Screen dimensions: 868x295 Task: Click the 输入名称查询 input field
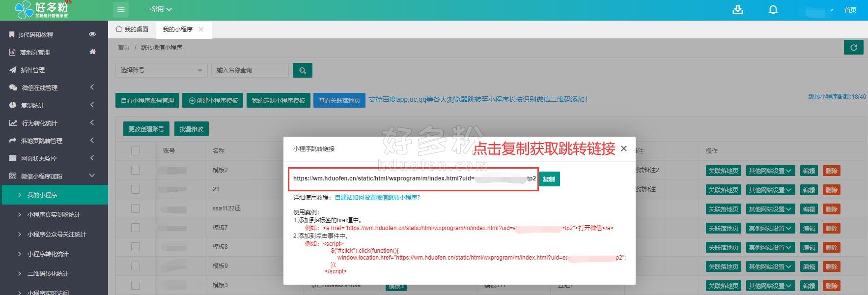250,70
